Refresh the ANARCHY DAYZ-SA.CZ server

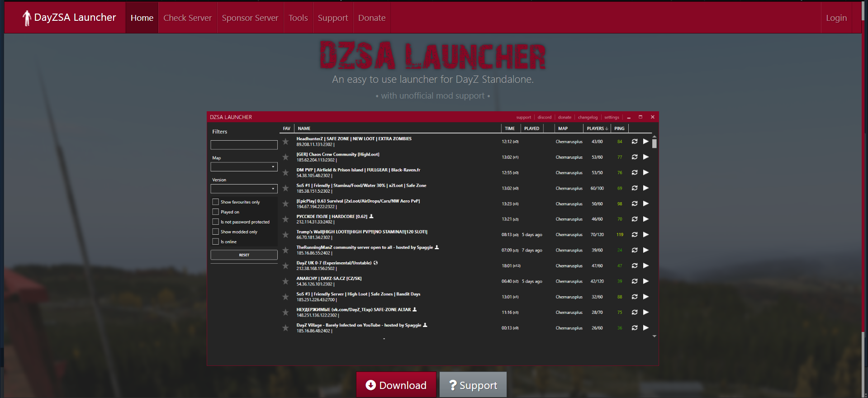click(x=635, y=281)
